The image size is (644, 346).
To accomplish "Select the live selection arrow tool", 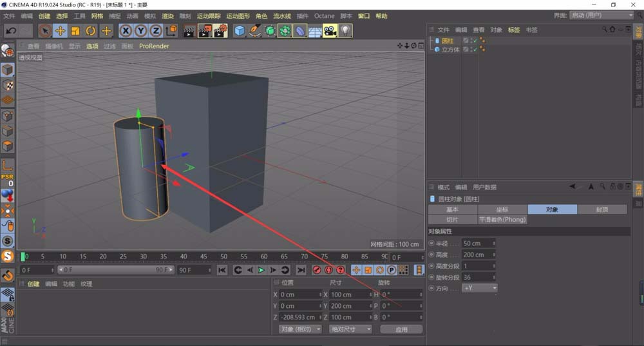I will 45,31.
